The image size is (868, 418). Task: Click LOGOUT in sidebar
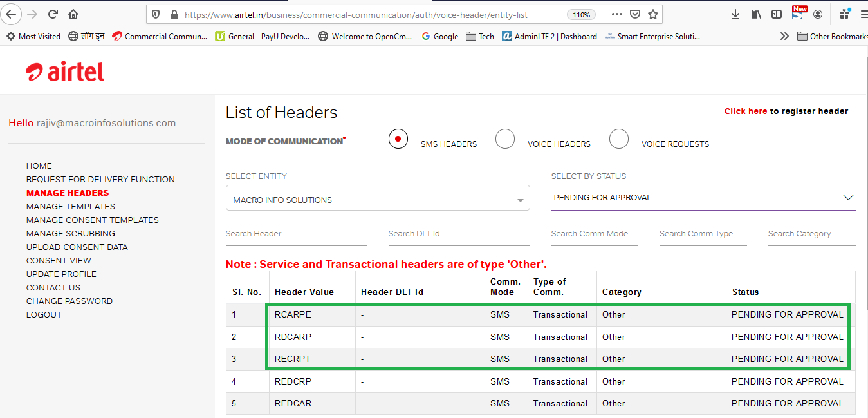(x=44, y=314)
